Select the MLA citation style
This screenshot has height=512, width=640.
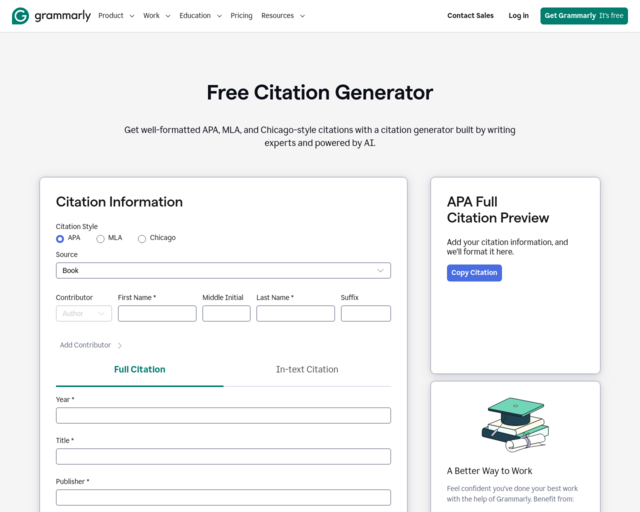click(x=100, y=239)
